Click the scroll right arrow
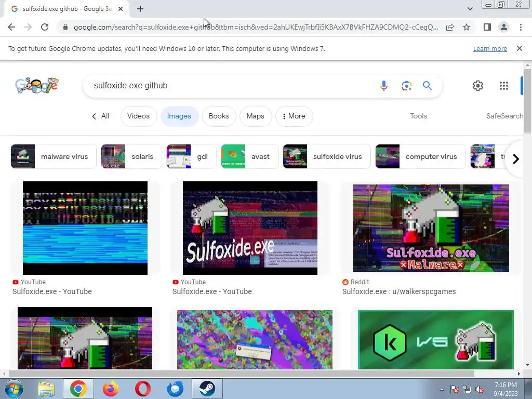This screenshot has width=532, height=399. [x=518, y=374]
